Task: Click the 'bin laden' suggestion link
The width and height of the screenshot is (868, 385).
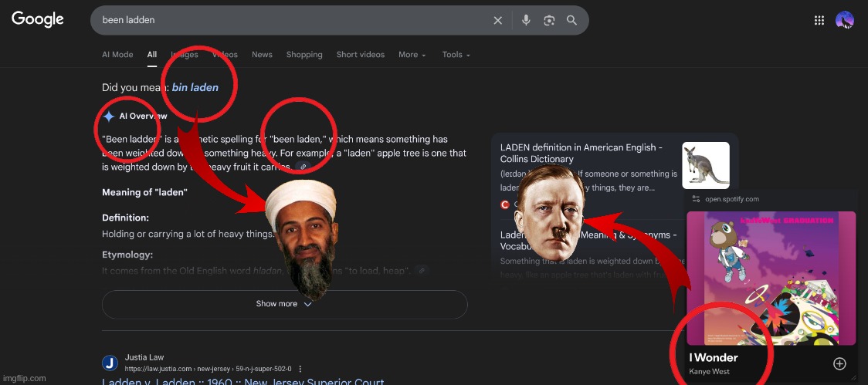Action: 195,87
